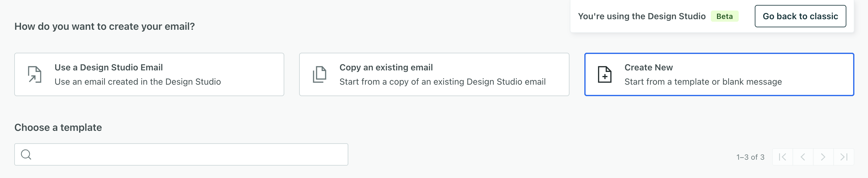
Task: Select the 'Create New' card title
Action: (x=648, y=67)
